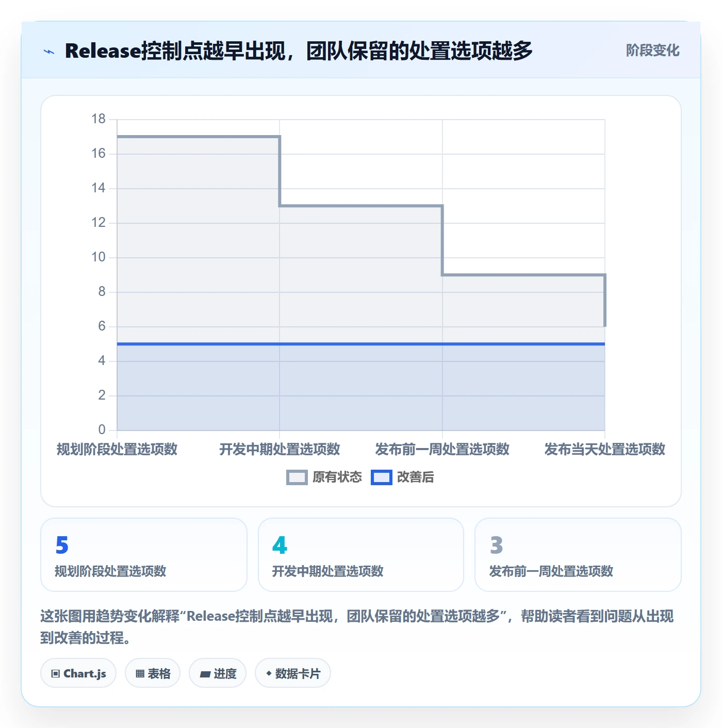Click the diamond icon in 数据卡片 chip
Screen dimensions: 722x728
[269, 673]
